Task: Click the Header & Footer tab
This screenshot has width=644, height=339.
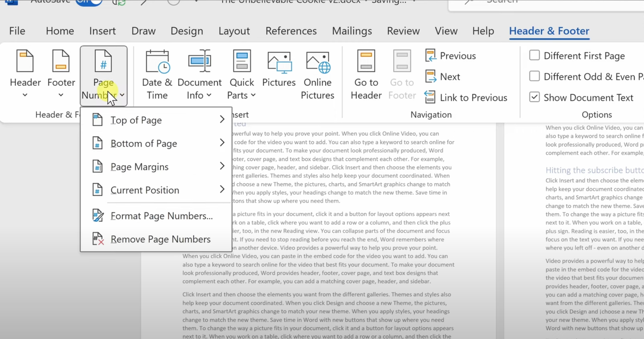Action: tap(549, 30)
